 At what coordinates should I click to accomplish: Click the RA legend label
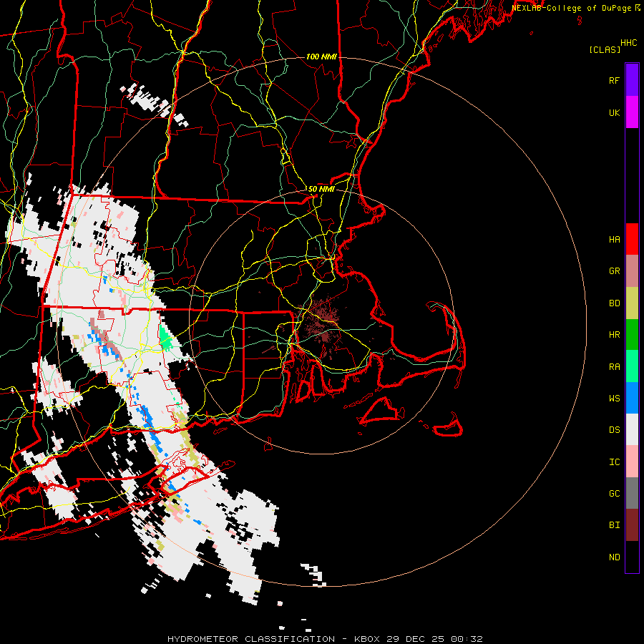pos(614,367)
